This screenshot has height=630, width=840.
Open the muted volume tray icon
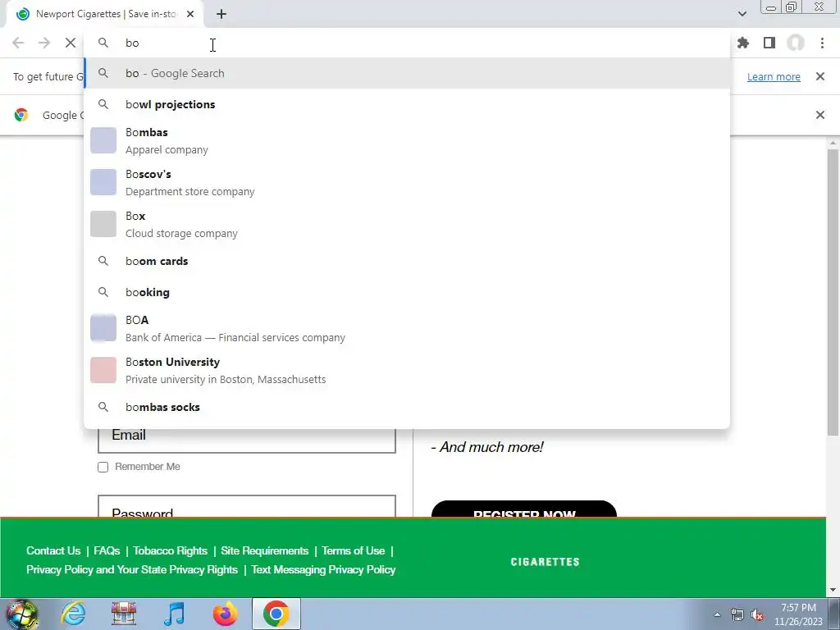tap(757, 615)
